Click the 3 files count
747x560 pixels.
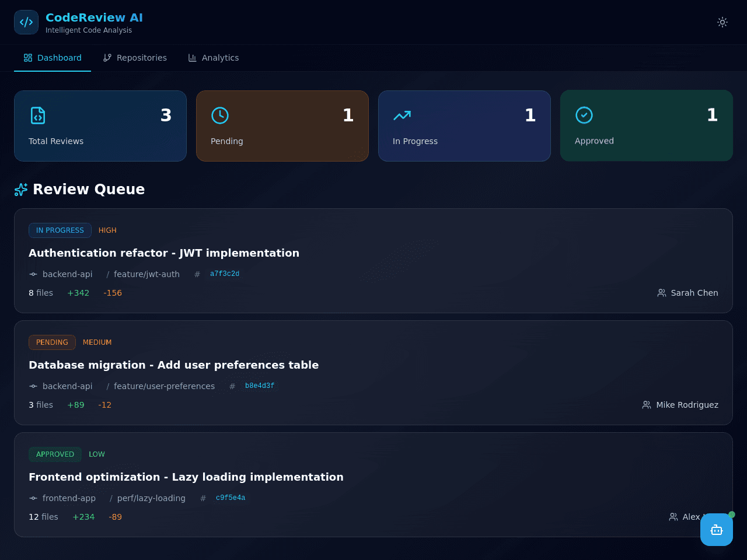pos(41,405)
